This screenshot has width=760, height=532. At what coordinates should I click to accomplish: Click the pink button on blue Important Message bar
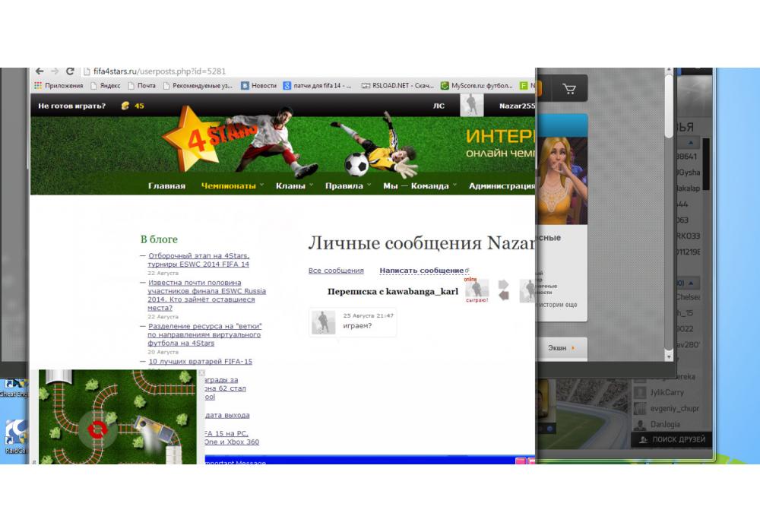[521, 461]
